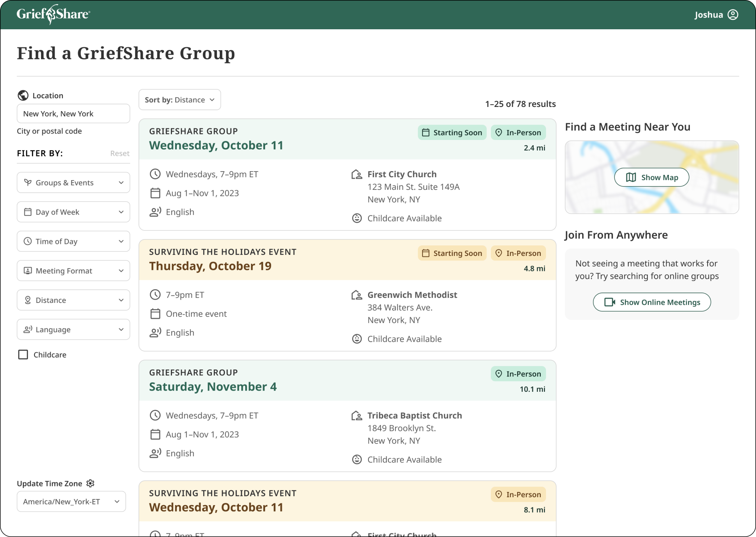Click the church icon beside Greenwich Methodist

coord(356,295)
